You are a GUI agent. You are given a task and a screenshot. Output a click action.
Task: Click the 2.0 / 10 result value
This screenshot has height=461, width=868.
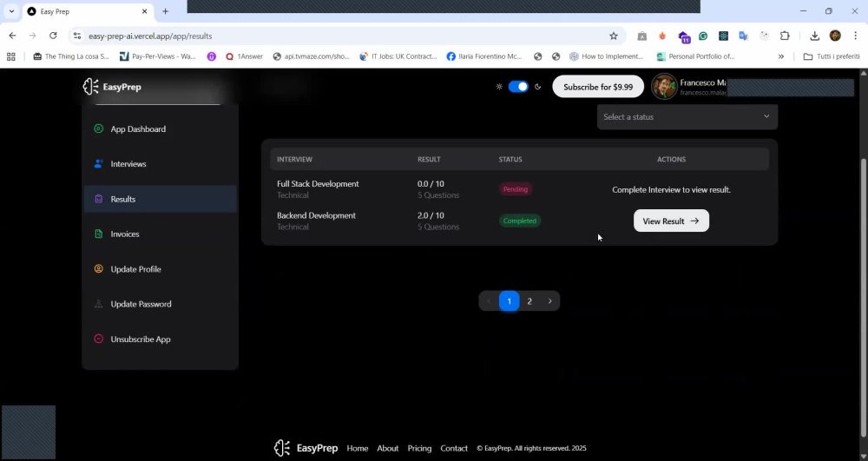point(431,215)
